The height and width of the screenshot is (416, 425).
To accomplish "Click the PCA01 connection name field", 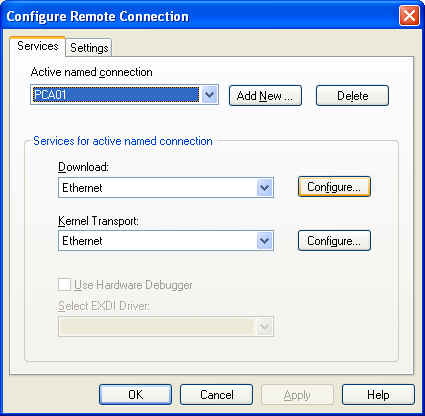I will pyautogui.click(x=116, y=95).
